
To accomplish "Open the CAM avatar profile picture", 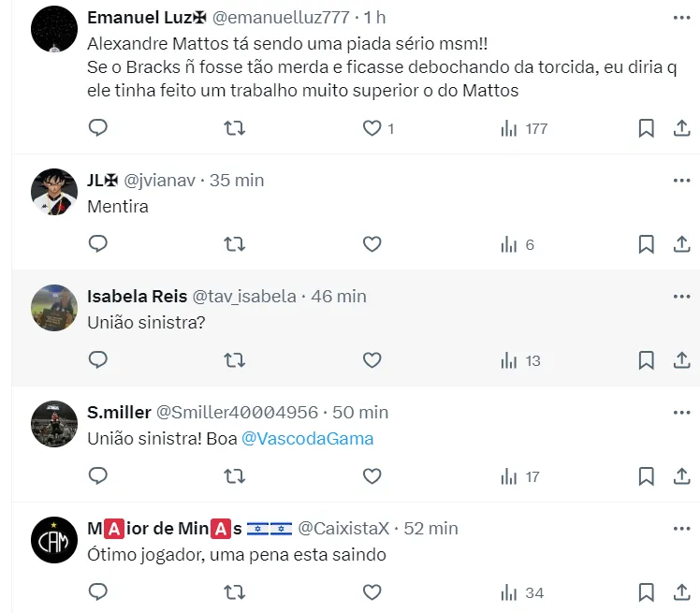I will point(54,541).
